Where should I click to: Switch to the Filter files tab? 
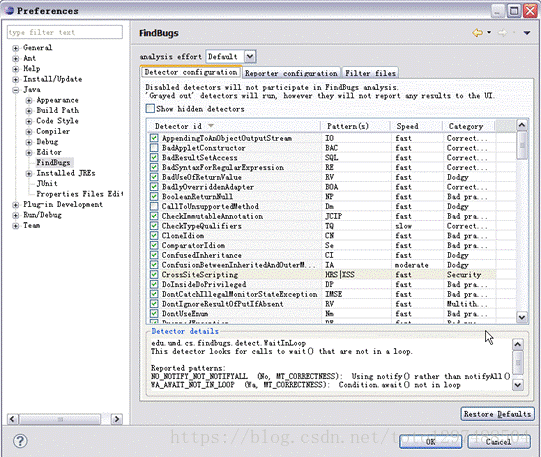[x=370, y=73]
